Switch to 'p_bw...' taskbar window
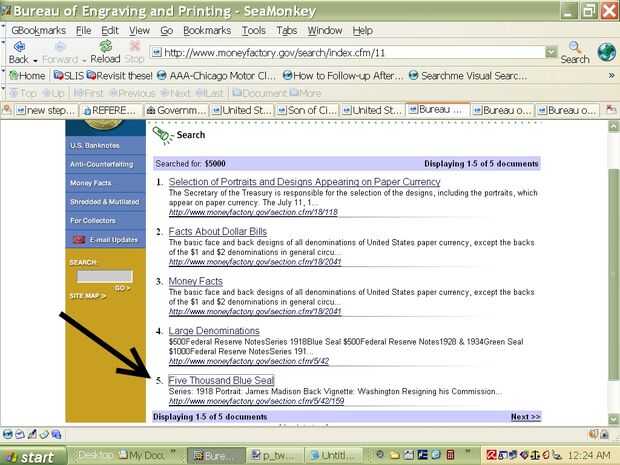This screenshot has height=465, width=620. click(x=274, y=456)
